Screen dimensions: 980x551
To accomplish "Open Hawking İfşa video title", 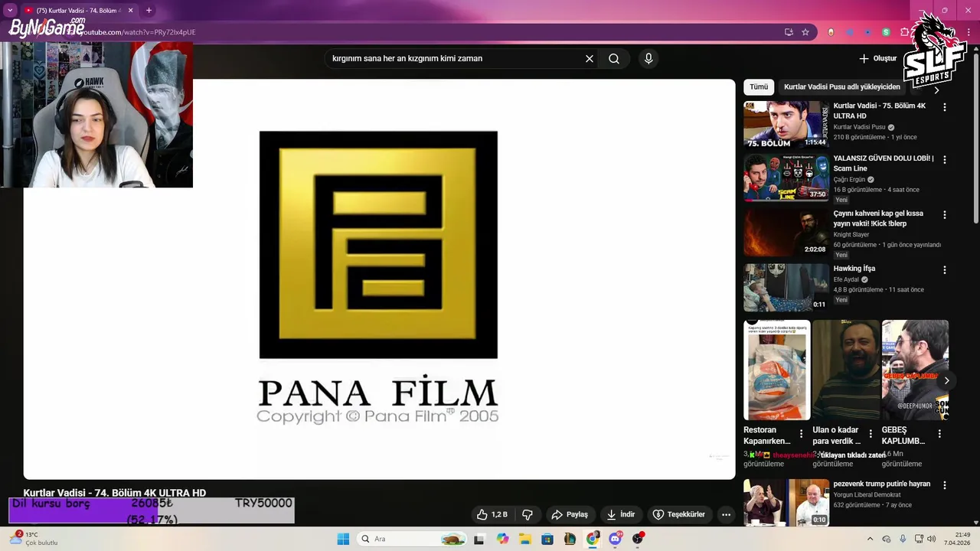I will click(854, 269).
